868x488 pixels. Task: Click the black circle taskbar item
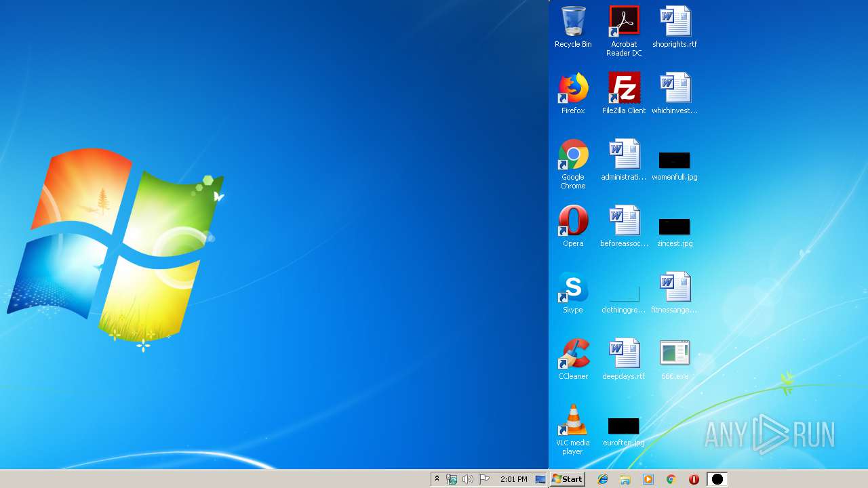pos(717,479)
